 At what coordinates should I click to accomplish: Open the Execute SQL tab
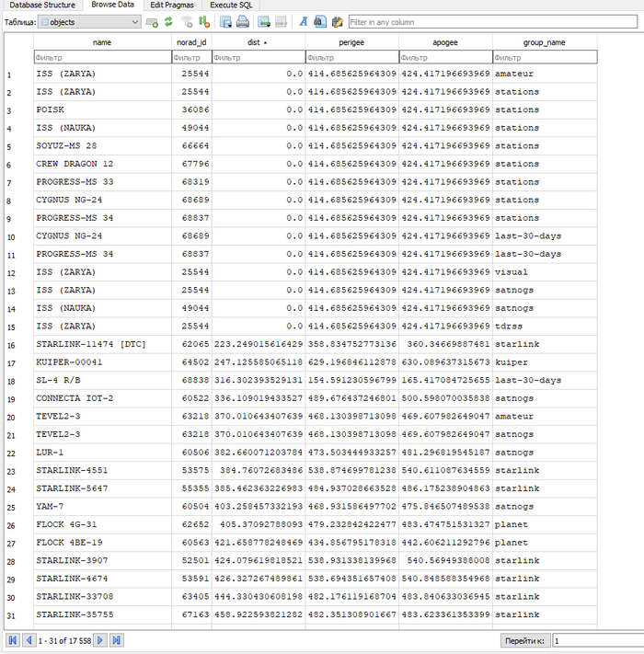231,5
